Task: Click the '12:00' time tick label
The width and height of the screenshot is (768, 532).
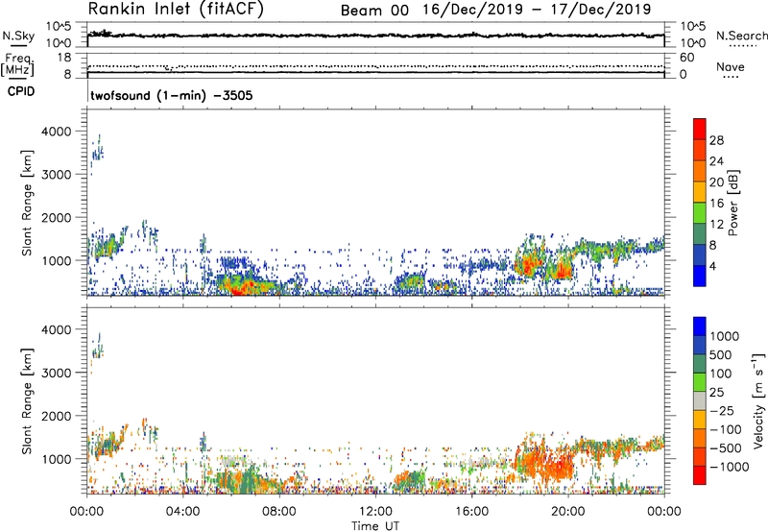Action: pyautogui.click(x=375, y=512)
